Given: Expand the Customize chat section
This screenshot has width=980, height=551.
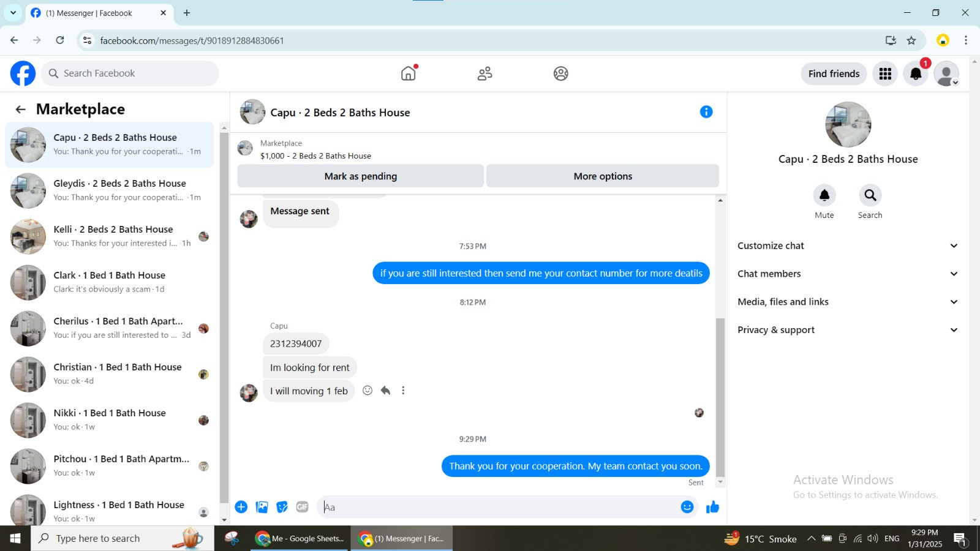Looking at the screenshot, I should coord(848,246).
